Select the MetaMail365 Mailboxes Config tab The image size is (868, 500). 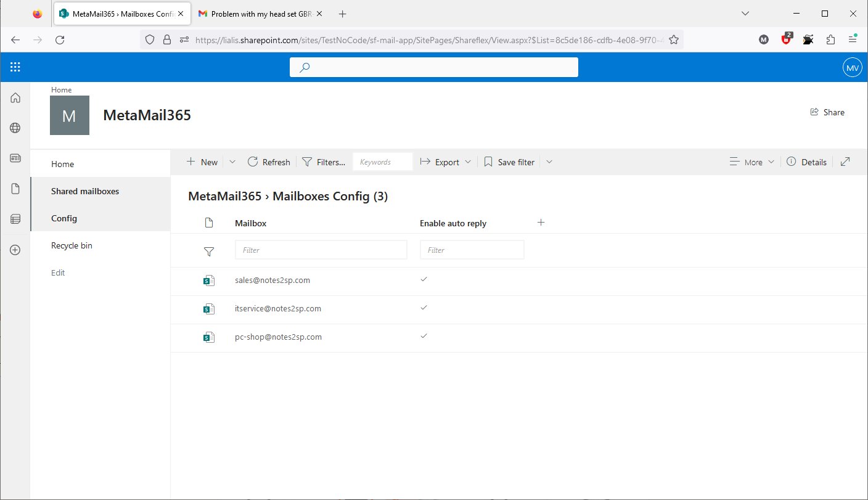(123, 14)
